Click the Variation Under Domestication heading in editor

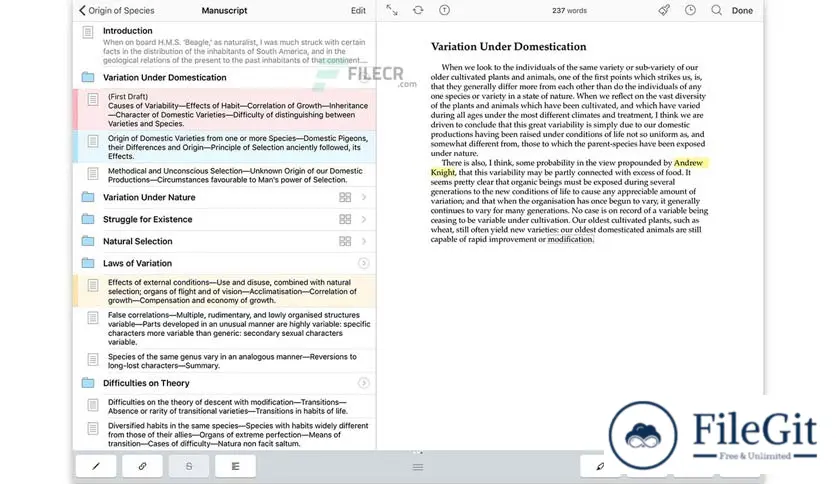[508, 46]
